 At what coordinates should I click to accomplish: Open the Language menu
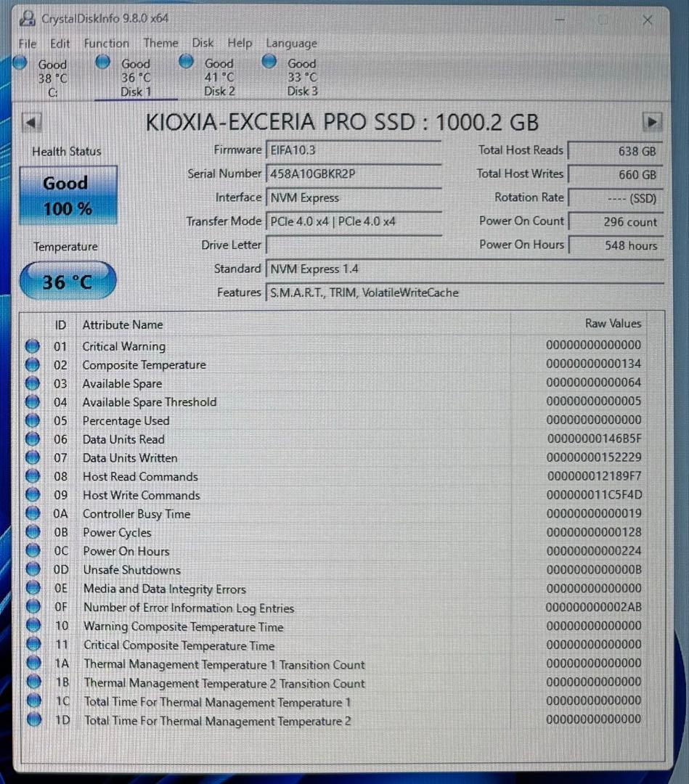(291, 44)
